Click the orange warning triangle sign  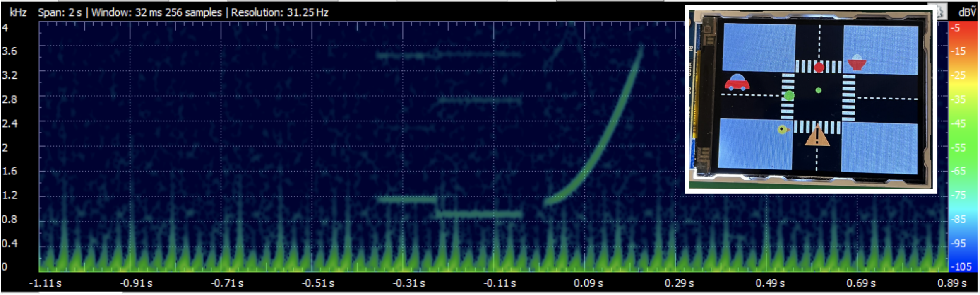pyautogui.click(x=817, y=138)
